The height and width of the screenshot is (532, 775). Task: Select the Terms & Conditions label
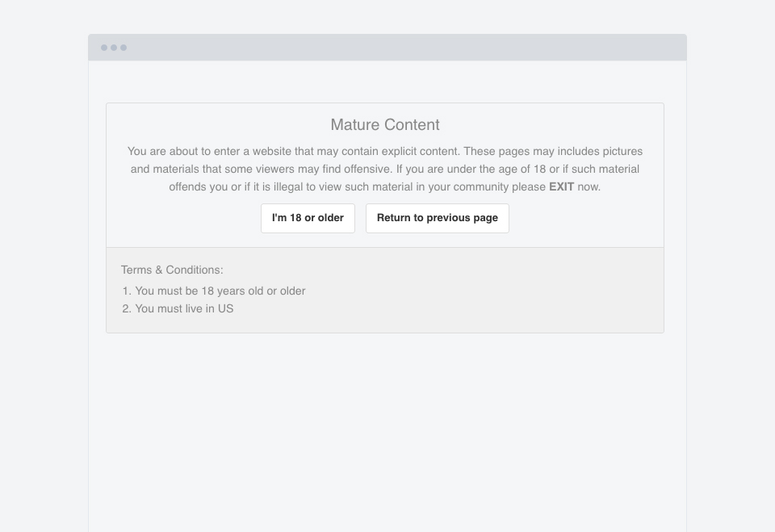click(172, 270)
